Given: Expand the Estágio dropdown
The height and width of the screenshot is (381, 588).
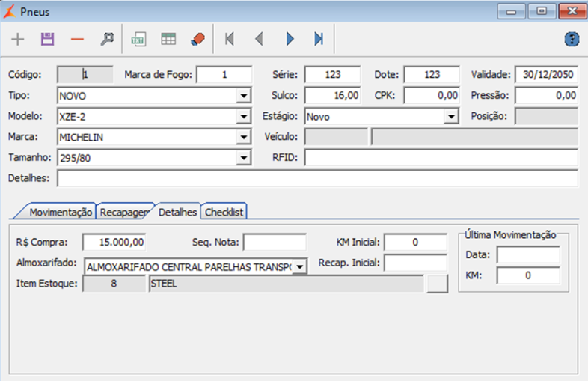Looking at the screenshot, I should (x=450, y=117).
